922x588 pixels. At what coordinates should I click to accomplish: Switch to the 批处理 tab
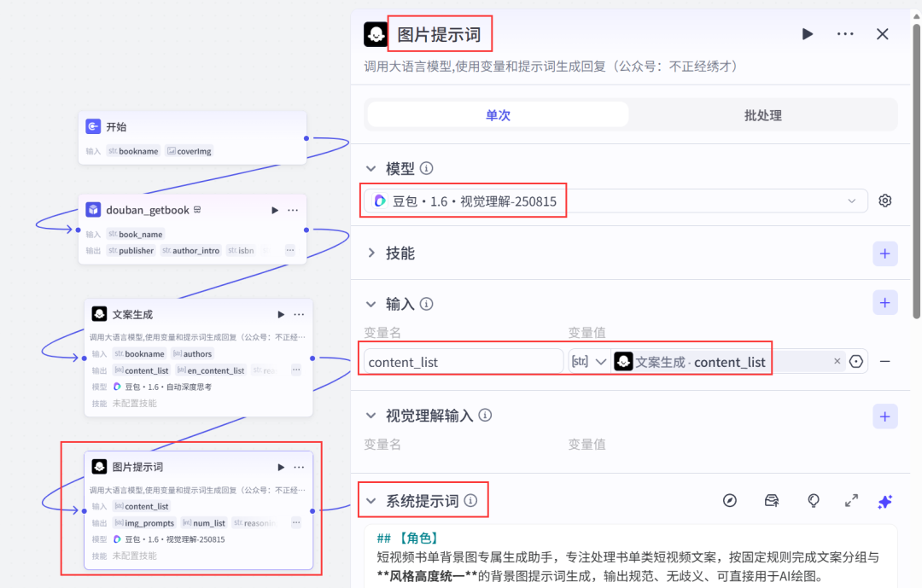click(762, 115)
